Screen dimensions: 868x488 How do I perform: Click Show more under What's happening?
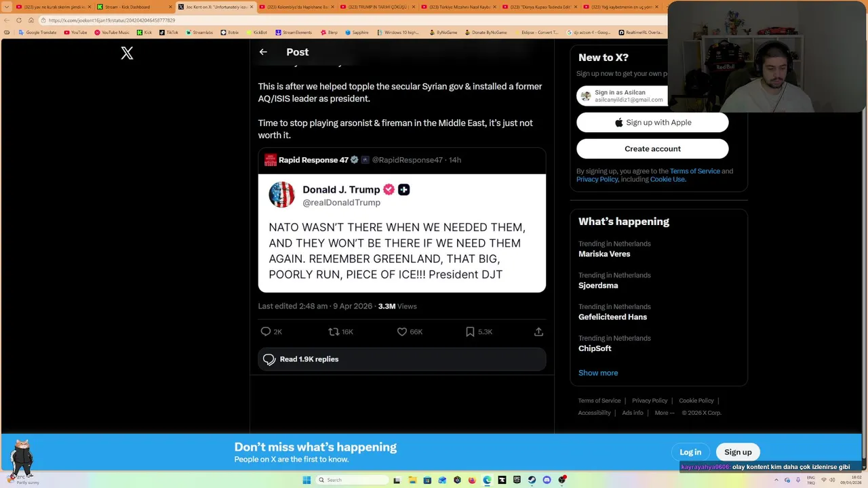(x=598, y=373)
